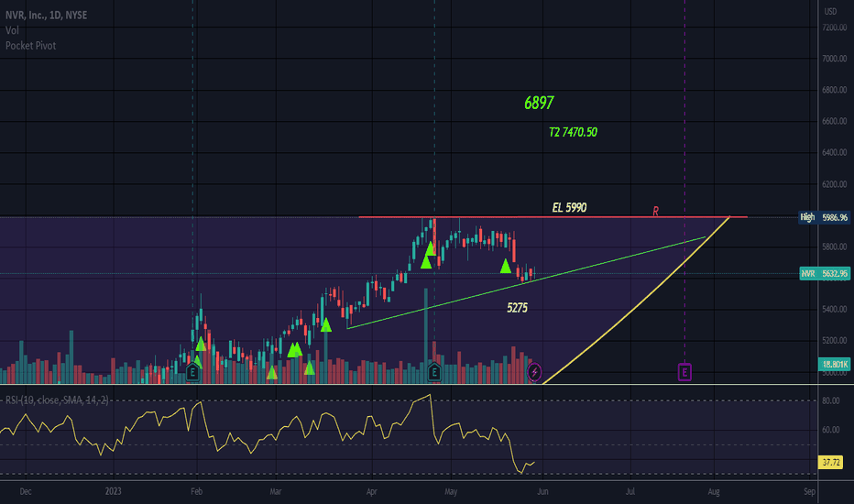This screenshot has width=854, height=504.
Task: Click the red R resistance label
Action: tap(656, 211)
